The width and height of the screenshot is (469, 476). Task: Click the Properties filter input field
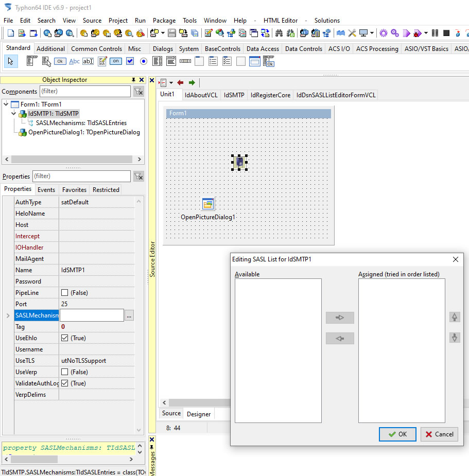pos(81,177)
